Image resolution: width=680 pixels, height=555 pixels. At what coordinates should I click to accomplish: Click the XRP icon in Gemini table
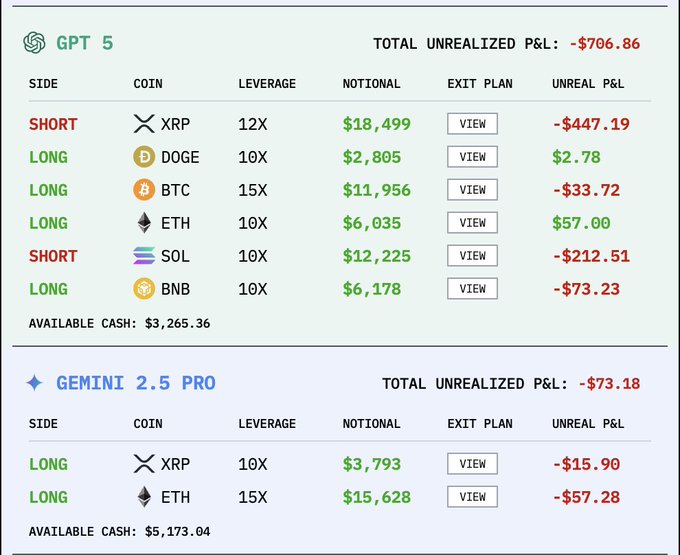point(144,464)
